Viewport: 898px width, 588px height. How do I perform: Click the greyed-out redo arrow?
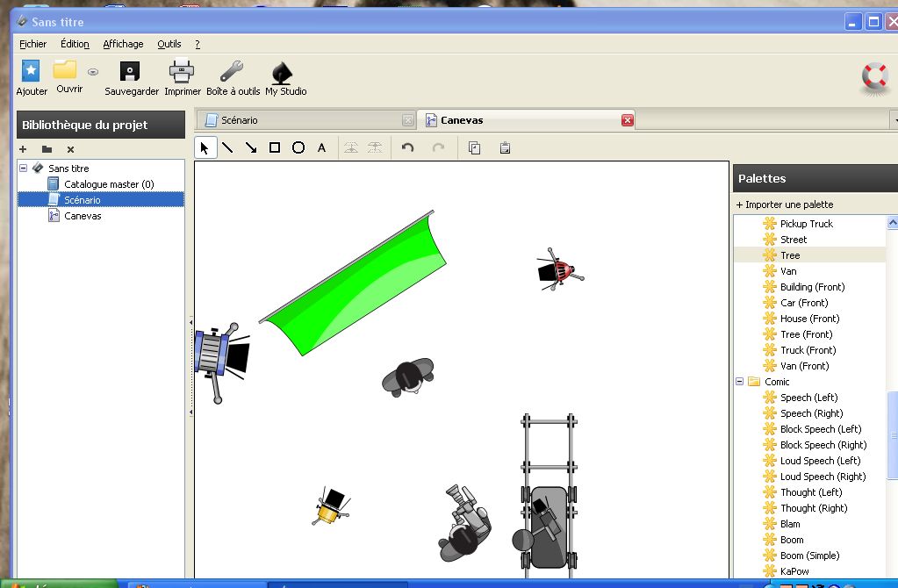(x=439, y=147)
